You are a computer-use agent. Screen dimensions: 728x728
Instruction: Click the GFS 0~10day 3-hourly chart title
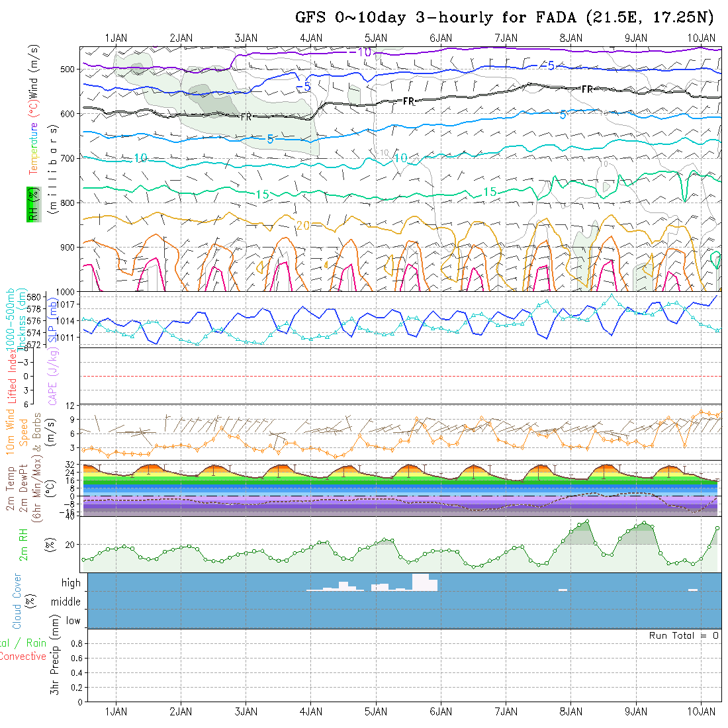tap(506, 18)
